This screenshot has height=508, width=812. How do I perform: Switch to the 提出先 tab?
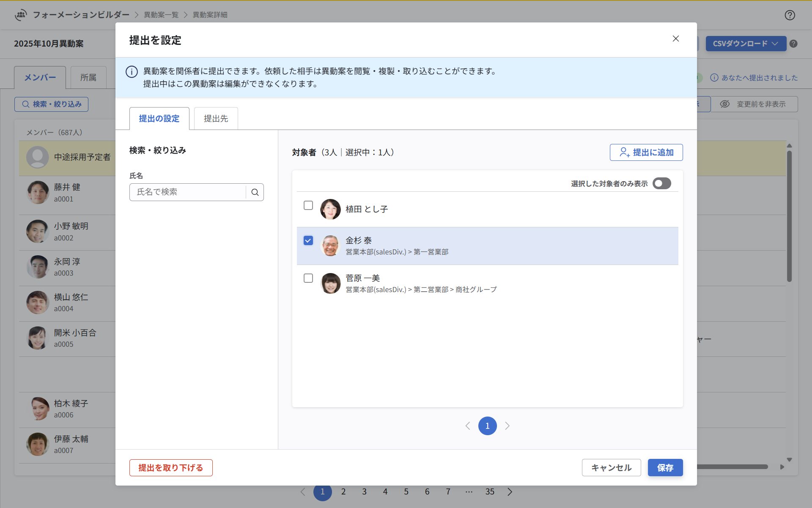click(x=216, y=119)
